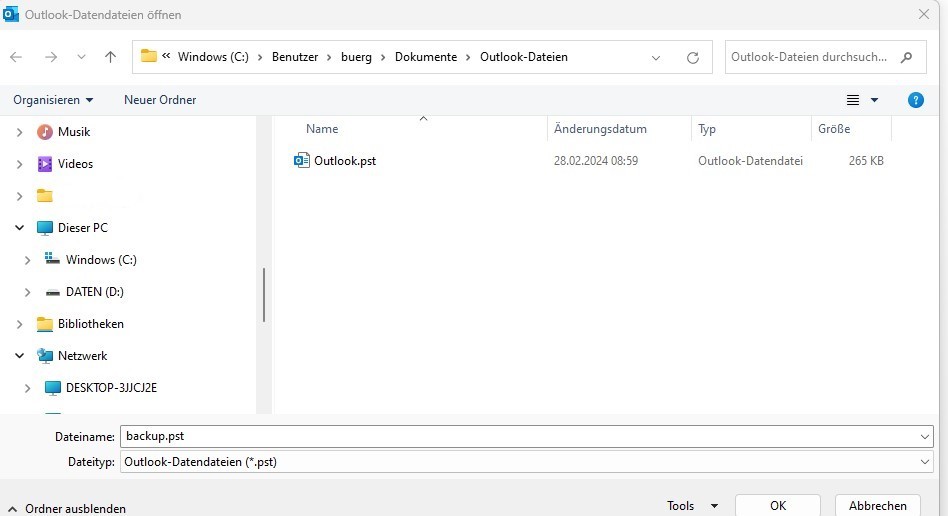Expand the Bibliotheken tree node
Screen dimensions: 948x516
[x=19, y=324]
